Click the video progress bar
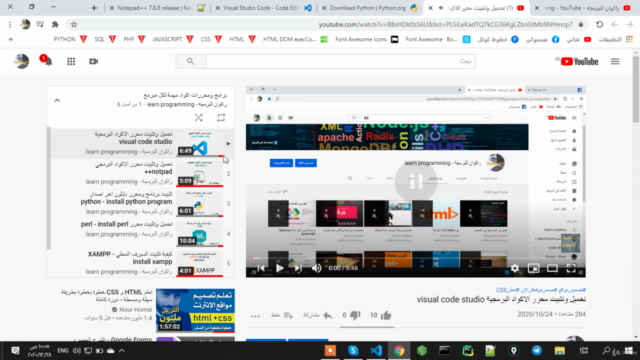 pos(416,258)
